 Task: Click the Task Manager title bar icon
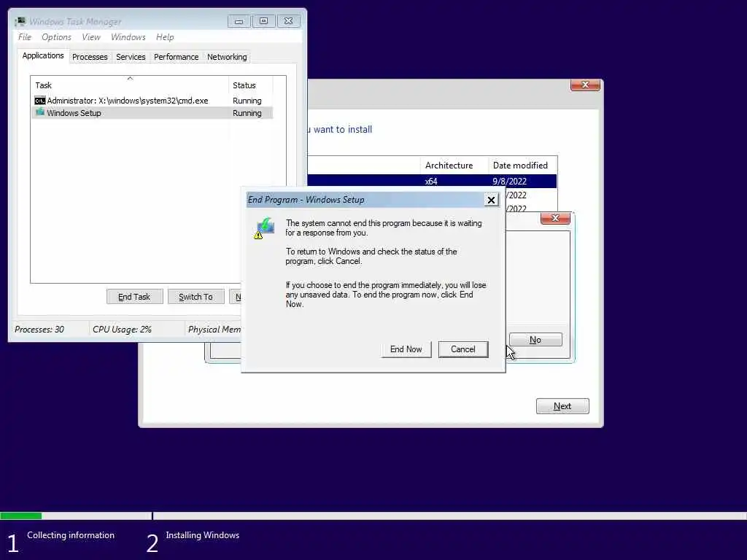click(20, 21)
